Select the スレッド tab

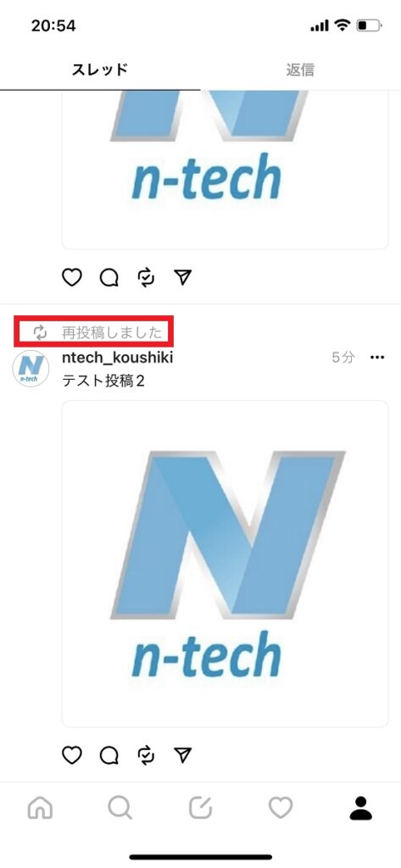tap(100, 70)
